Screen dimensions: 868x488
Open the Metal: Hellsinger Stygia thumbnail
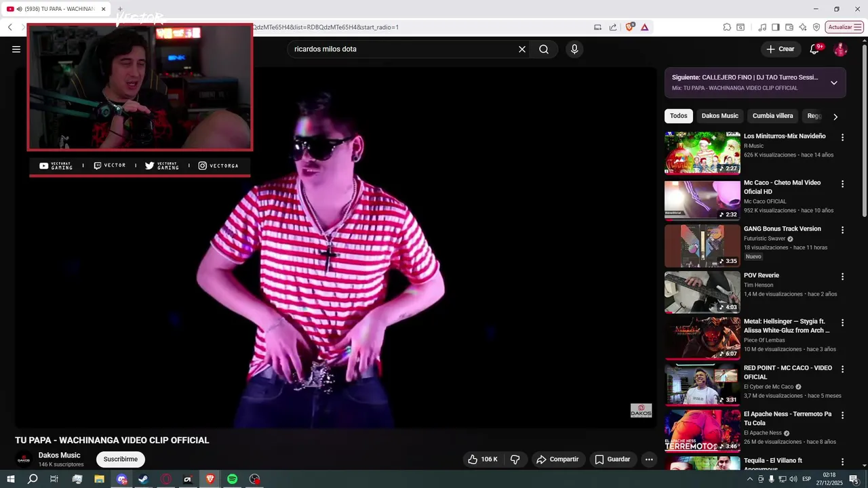point(703,338)
